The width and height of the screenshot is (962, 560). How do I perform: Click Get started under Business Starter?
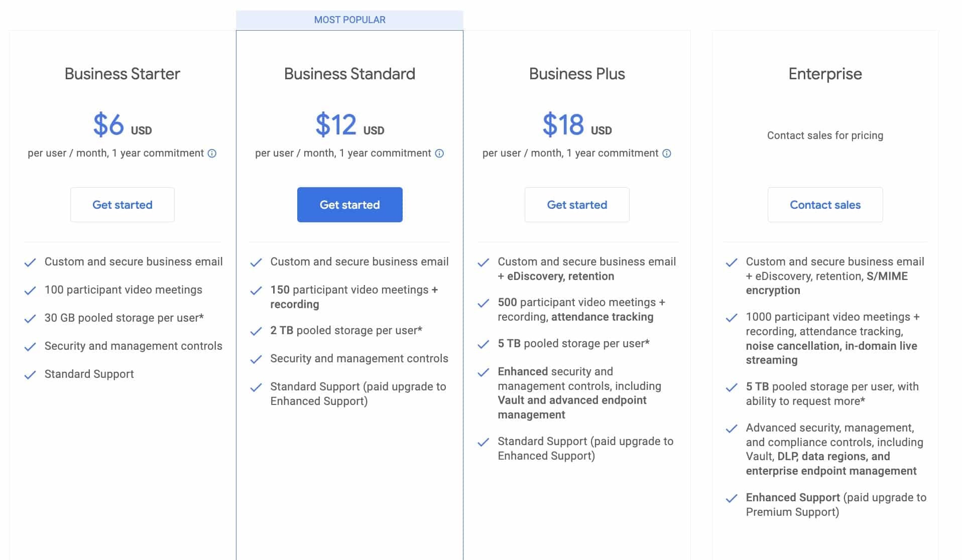click(123, 204)
